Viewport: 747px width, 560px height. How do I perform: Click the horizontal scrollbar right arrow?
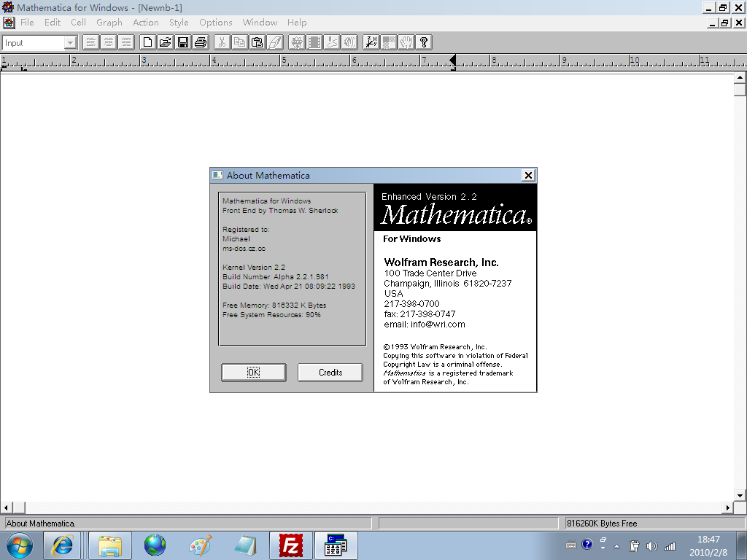(727, 507)
